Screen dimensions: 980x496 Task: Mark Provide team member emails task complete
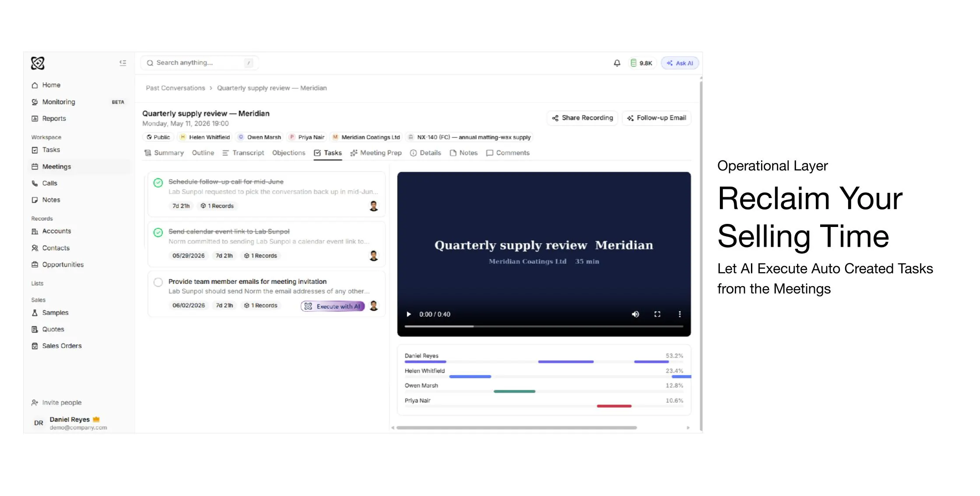[158, 282]
